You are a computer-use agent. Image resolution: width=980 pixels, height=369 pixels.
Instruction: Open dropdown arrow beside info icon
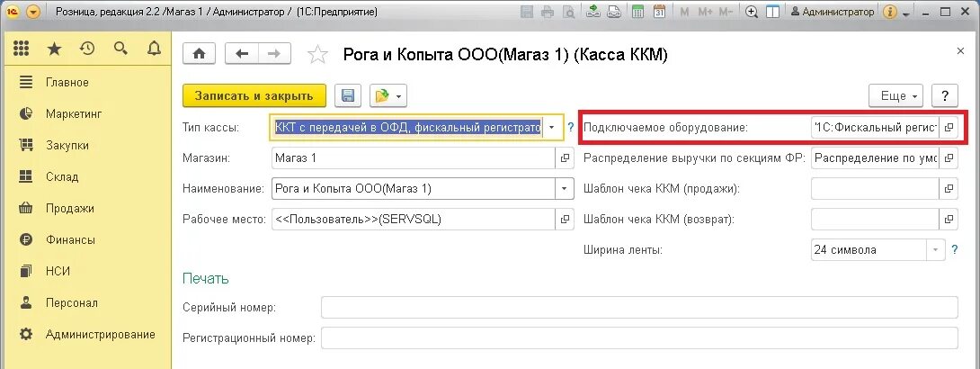pos(906,13)
